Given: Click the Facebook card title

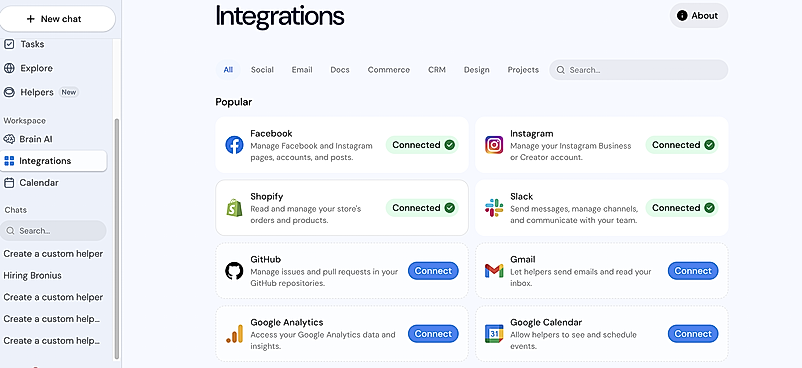Looking at the screenshot, I should [x=271, y=134].
